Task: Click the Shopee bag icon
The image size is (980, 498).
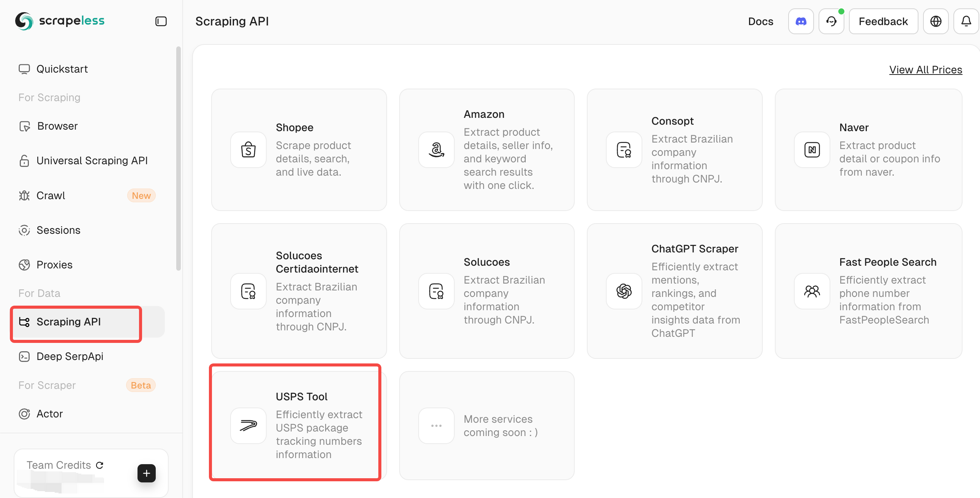Action: pos(248,150)
